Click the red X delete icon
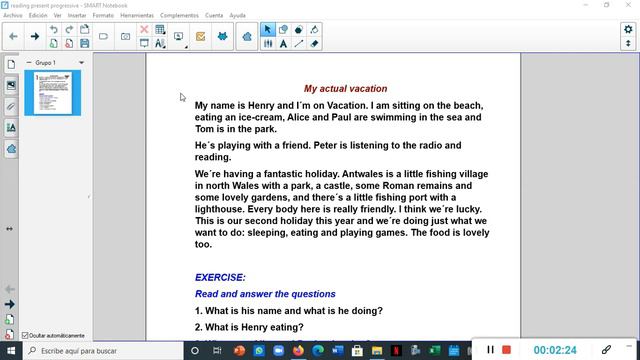 [144, 29]
